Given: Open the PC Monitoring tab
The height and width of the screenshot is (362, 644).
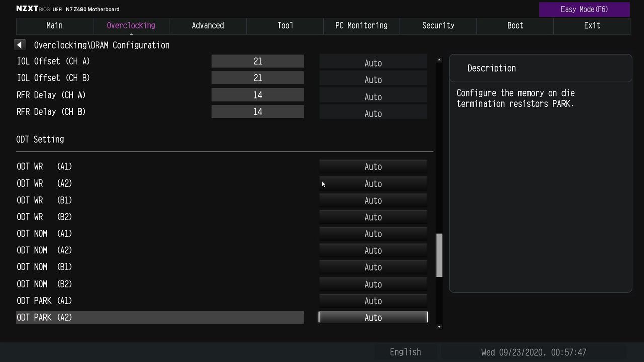Looking at the screenshot, I should coord(361,26).
